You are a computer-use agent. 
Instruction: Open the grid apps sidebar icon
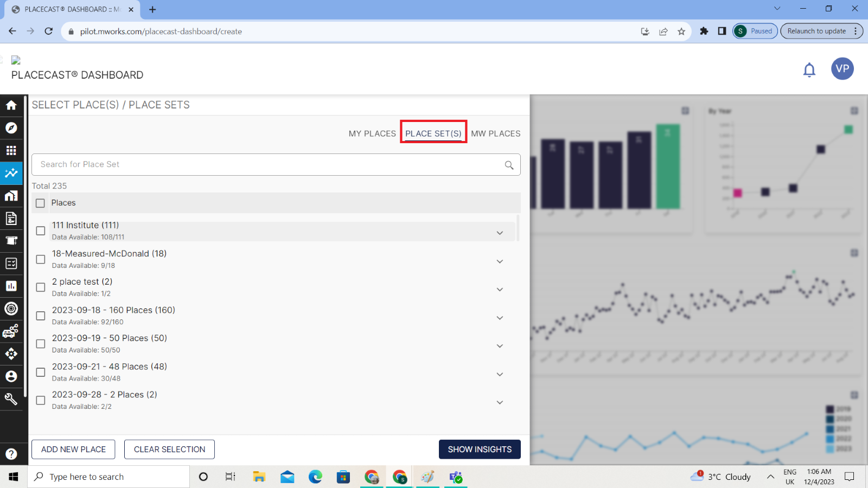(11, 150)
